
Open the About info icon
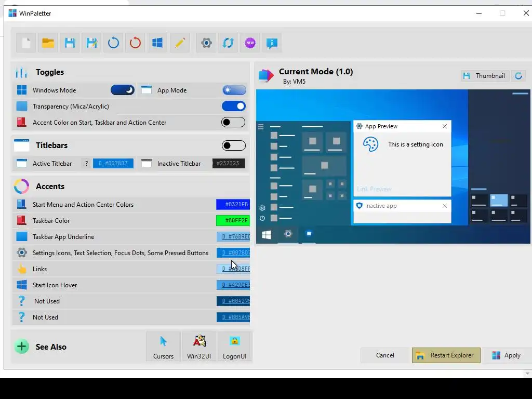coord(272,43)
